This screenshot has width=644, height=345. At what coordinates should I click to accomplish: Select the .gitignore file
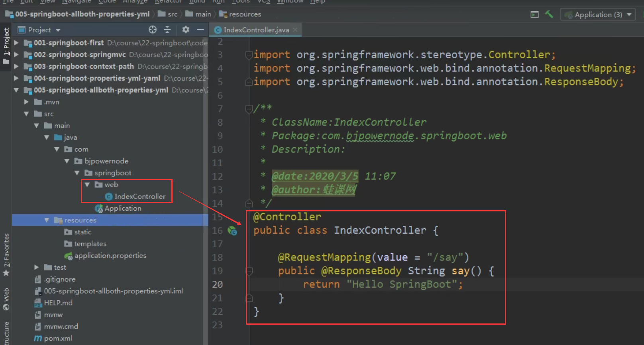point(55,279)
